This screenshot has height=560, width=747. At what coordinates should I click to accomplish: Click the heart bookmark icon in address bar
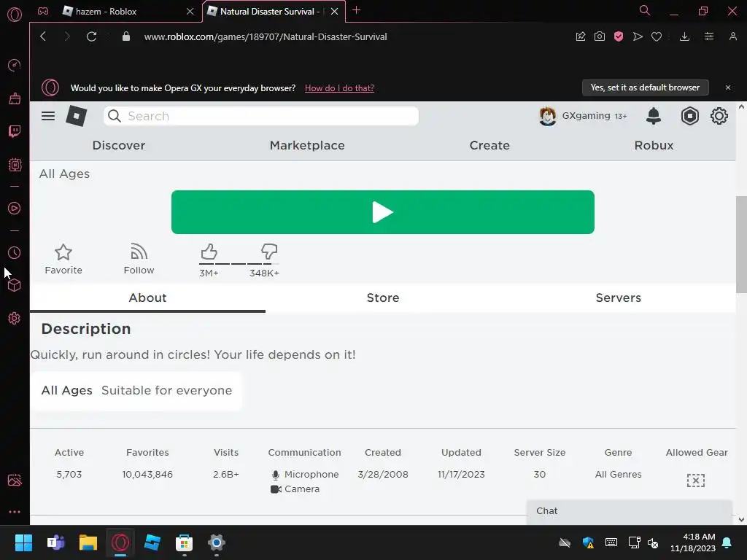pos(657,36)
